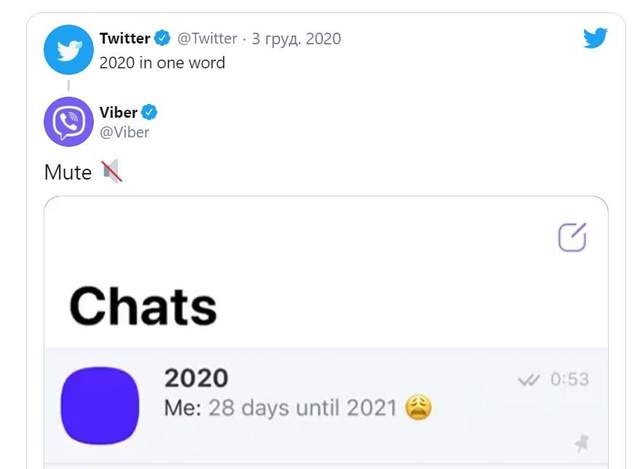
Task: Click the weary face emoji
Action: click(419, 407)
